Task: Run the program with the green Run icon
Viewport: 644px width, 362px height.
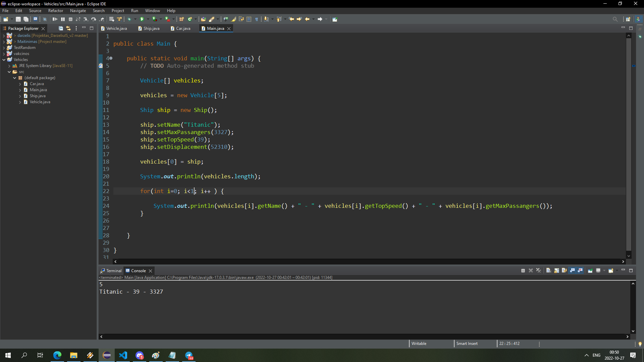Action: (142, 19)
